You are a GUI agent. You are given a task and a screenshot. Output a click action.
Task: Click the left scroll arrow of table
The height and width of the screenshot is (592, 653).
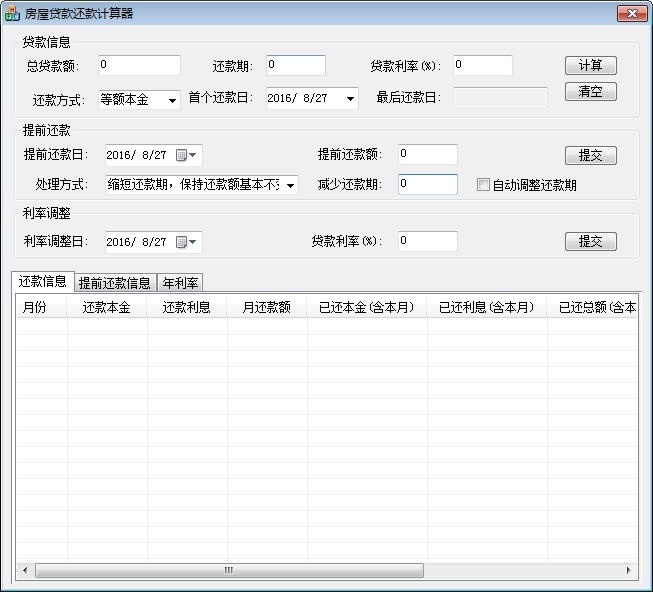click(x=25, y=570)
